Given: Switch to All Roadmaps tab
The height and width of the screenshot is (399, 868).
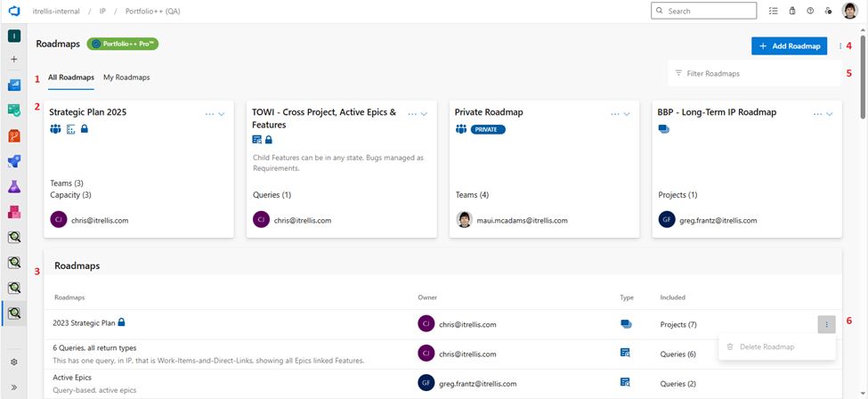Looking at the screenshot, I should pyautogui.click(x=71, y=77).
